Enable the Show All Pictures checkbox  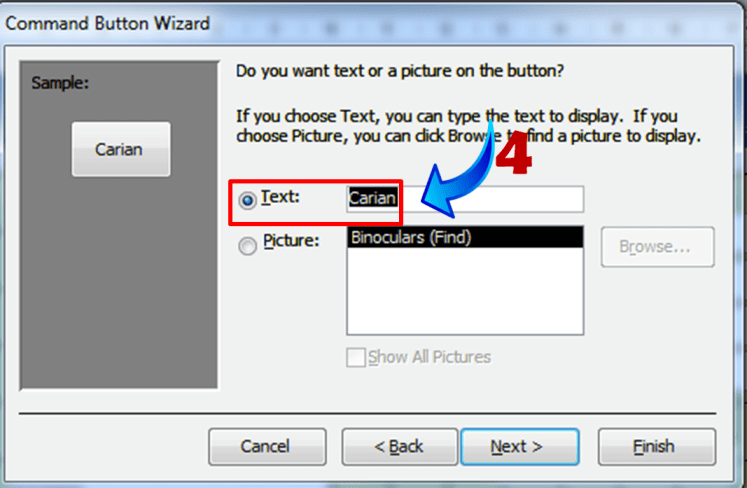pos(355,357)
